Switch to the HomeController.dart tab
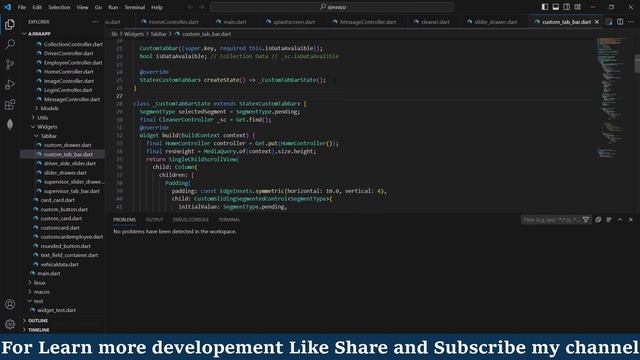Image resolution: width=640 pixels, height=360 pixels. 170,22
